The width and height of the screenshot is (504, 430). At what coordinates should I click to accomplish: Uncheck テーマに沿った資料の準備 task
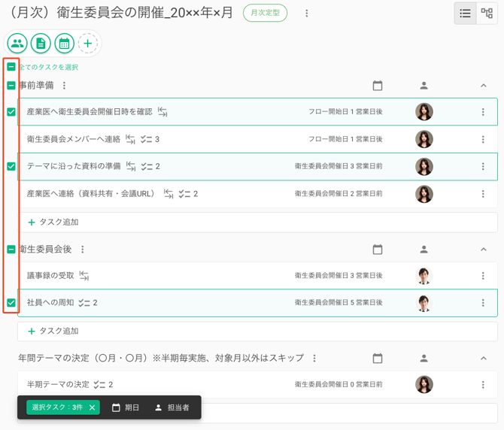click(x=11, y=166)
